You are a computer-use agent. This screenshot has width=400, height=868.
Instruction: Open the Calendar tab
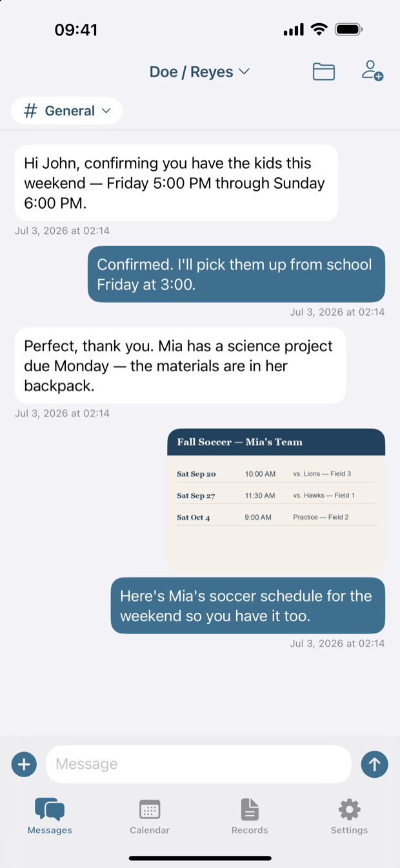(x=150, y=816)
